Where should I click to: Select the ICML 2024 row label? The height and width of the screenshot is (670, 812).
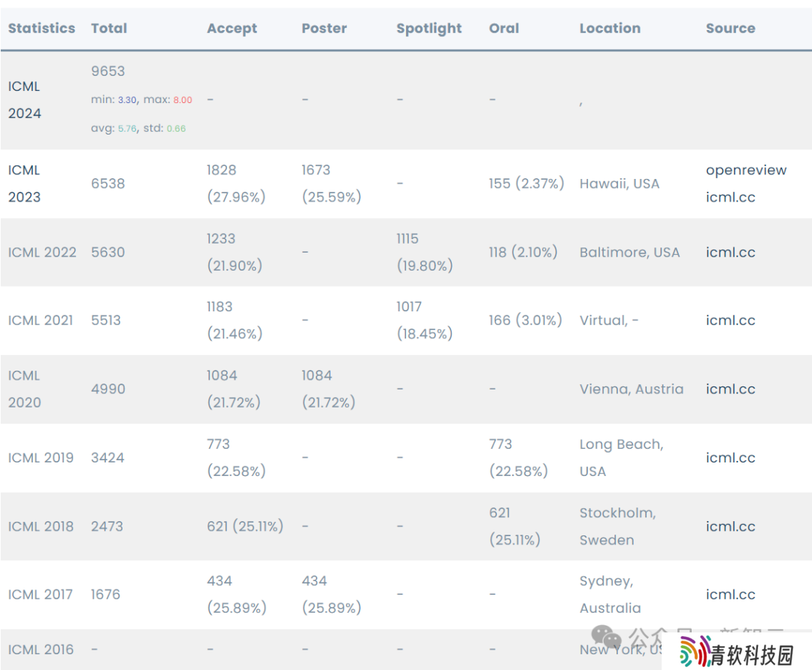[x=24, y=100]
